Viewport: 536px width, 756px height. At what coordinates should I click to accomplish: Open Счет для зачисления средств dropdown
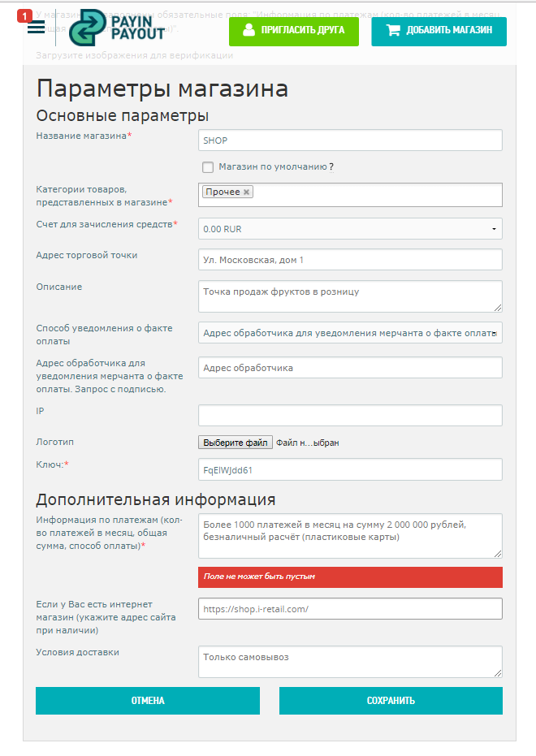pos(350,229)
